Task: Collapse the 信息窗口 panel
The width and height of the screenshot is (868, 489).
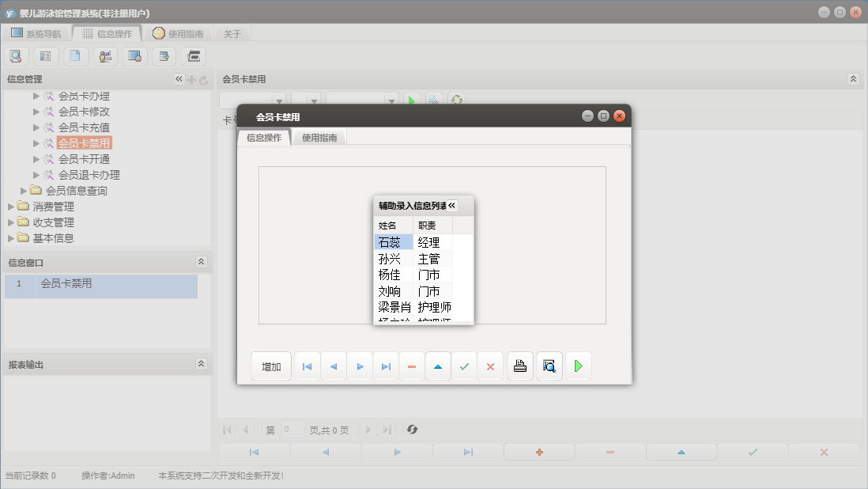Action: (201, 262)
